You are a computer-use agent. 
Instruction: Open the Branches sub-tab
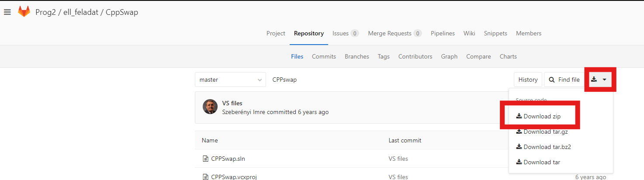pyautogui.click(x=357, y=56)
